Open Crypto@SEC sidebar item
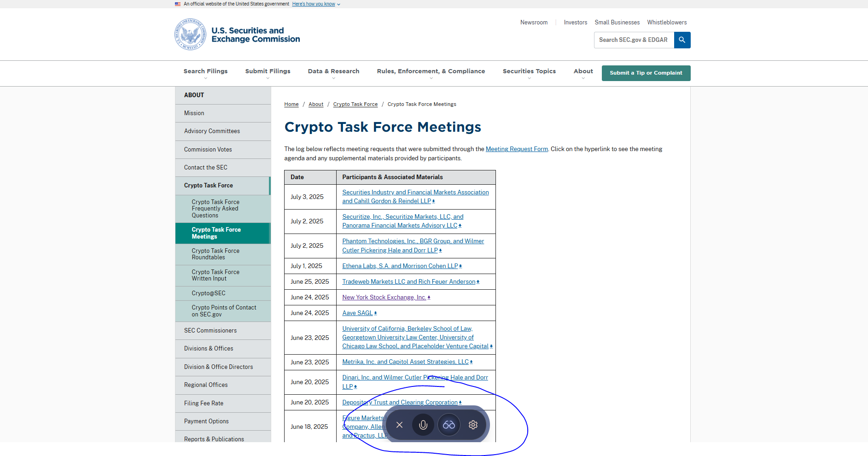The width and height of the screenshot is (868, 456). click(x=223, y=293)
